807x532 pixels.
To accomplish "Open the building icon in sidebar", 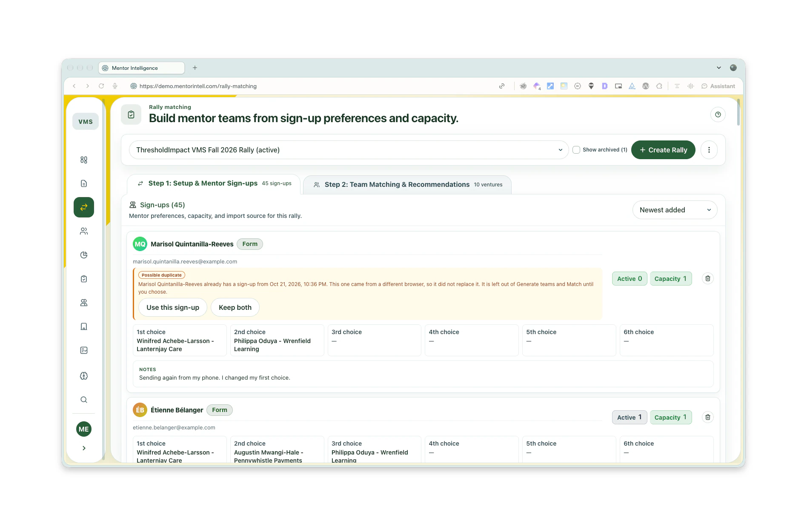I will pyautogui.click(x=84, y=326).
